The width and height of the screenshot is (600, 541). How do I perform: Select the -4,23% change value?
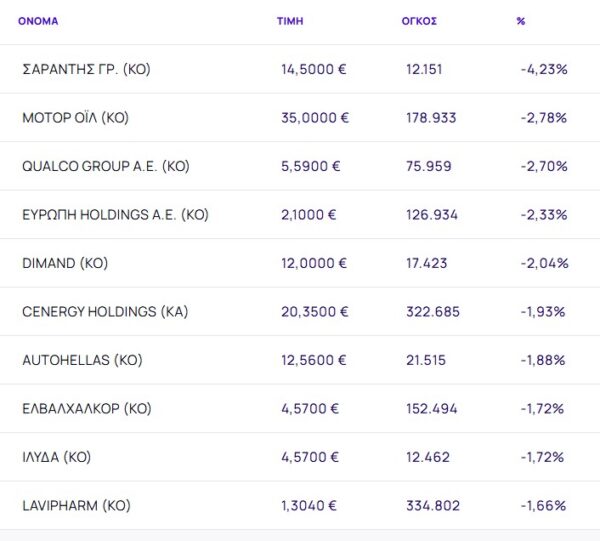544,69
